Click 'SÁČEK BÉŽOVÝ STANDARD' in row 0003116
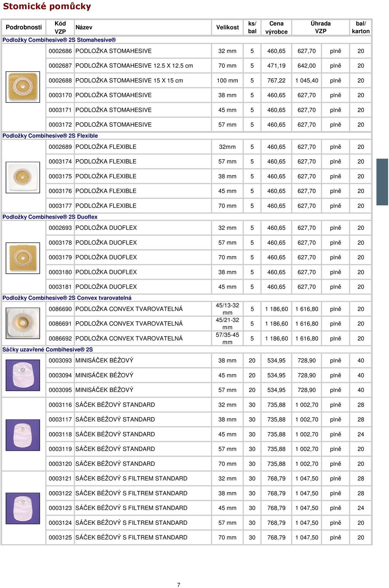The width and height of the screenshot is (389, 588). click(x=115, y=405)
